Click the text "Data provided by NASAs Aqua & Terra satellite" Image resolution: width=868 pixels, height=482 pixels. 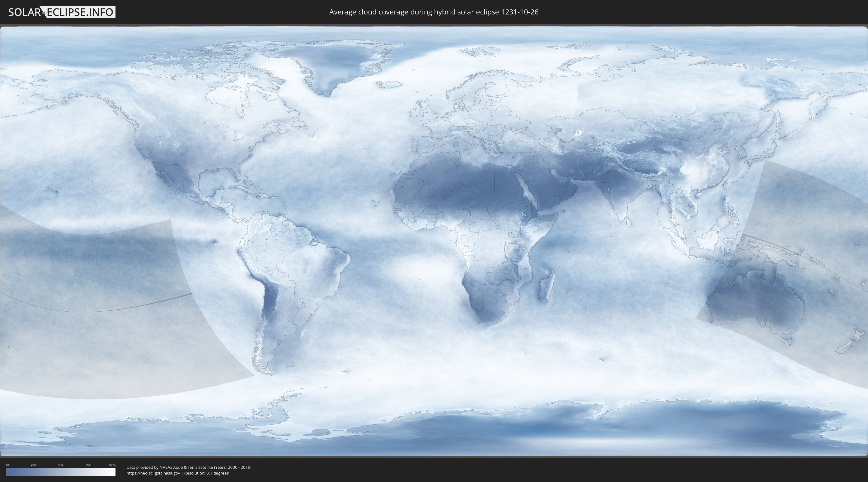pos(170,467)
